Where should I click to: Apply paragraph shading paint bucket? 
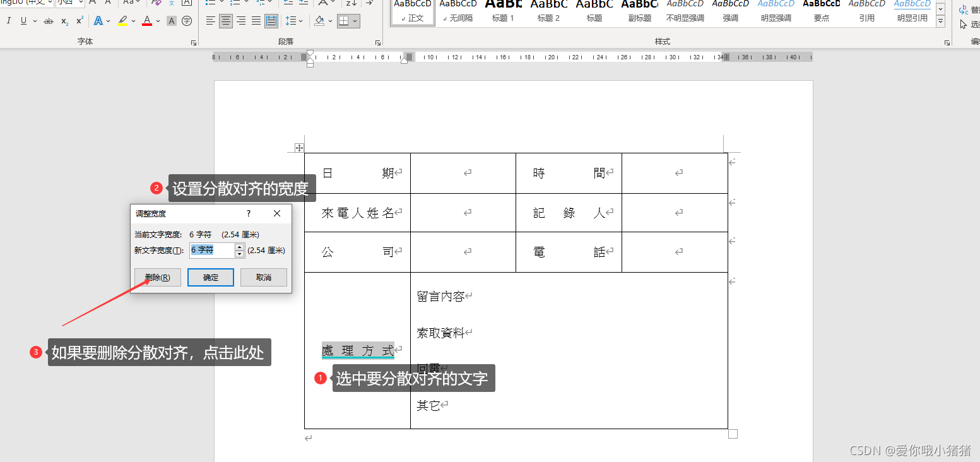(x=319, y=21)
